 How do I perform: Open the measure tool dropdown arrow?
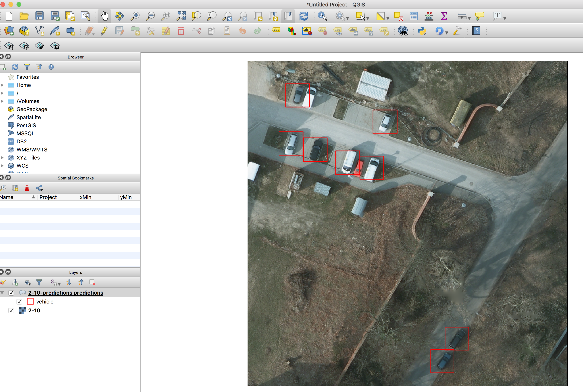(469, 18)
